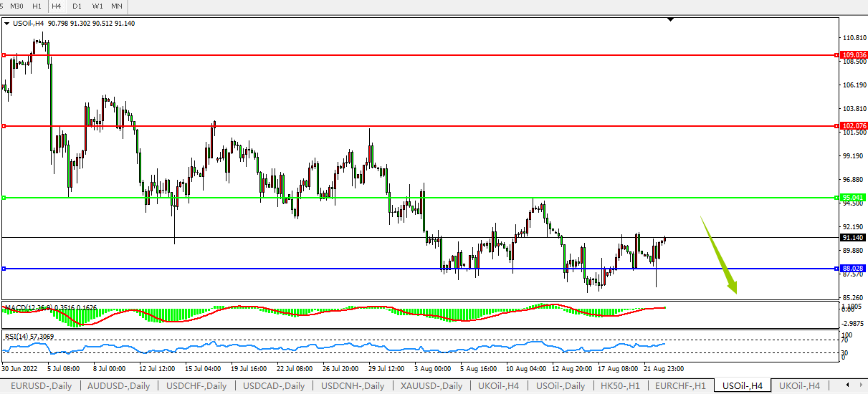Click the current price label 91.140
This screenshot has width=868, height=394.
[x=852, y=237]
